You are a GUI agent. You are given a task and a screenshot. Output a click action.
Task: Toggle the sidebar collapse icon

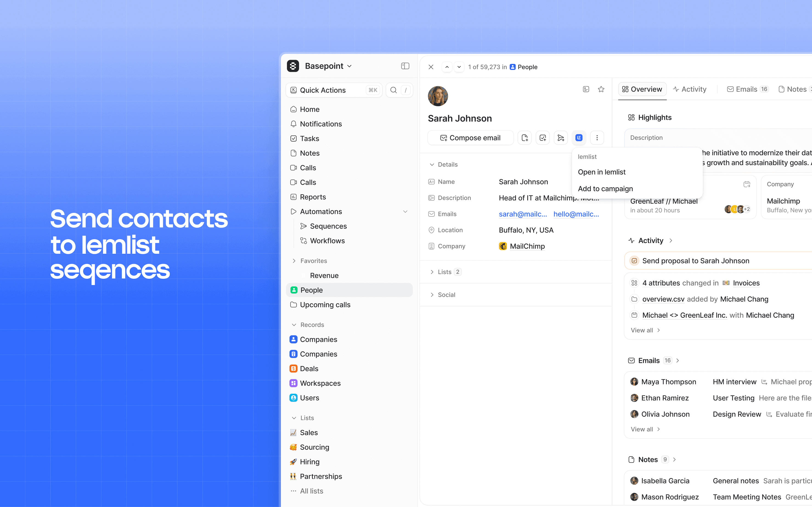tap(405, 66)
